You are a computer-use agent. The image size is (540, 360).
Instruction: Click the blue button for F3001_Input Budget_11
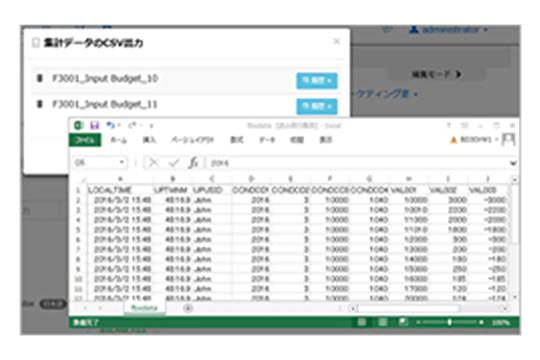[x=317, y=106]
